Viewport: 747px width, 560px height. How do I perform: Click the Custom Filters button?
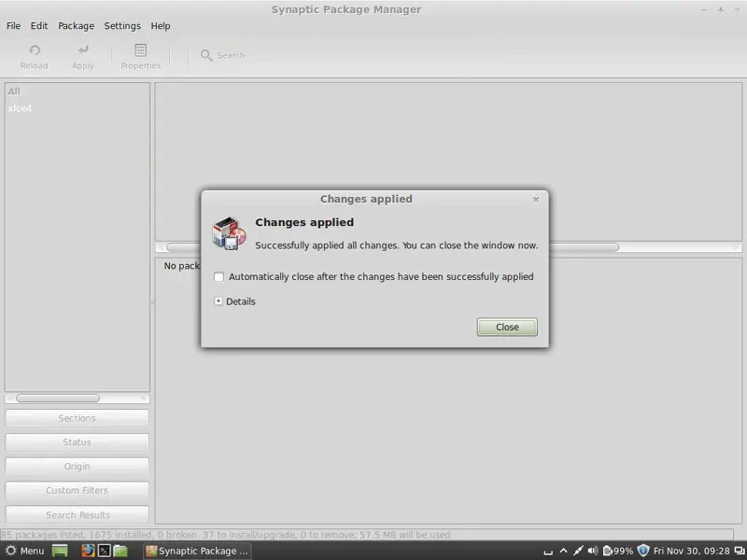77,491
